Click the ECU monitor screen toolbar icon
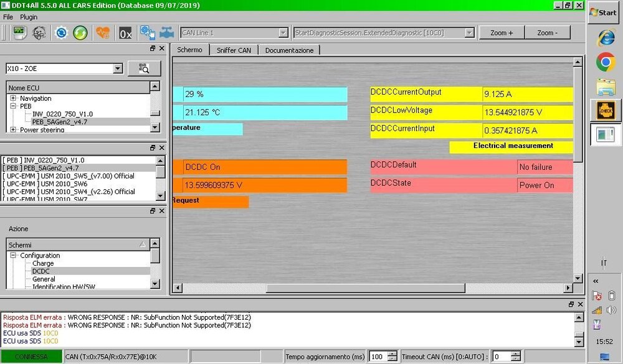The width and height of the screenshot is (623, 364). point(19,32)
